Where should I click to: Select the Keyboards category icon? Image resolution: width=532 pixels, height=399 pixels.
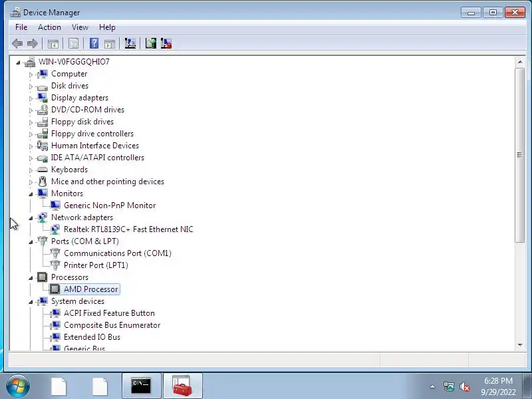(x=43, y=170)
